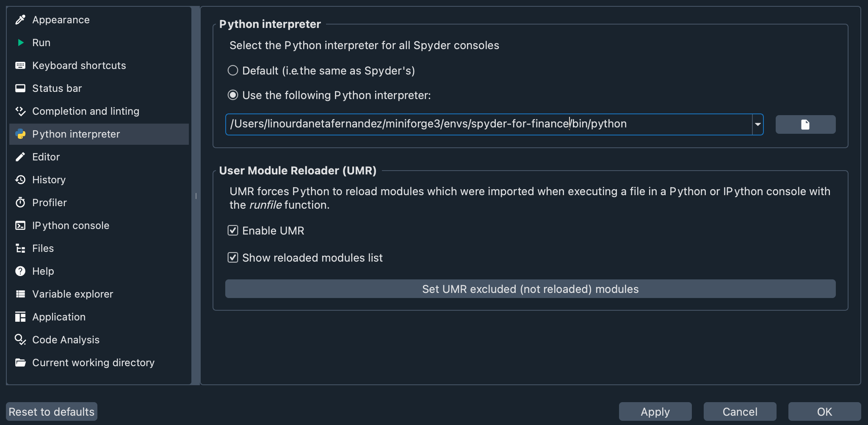The height and width of the screenshot is (425, 868).
Task: Click inside the interpreter path field
Action: click(466, 124)
